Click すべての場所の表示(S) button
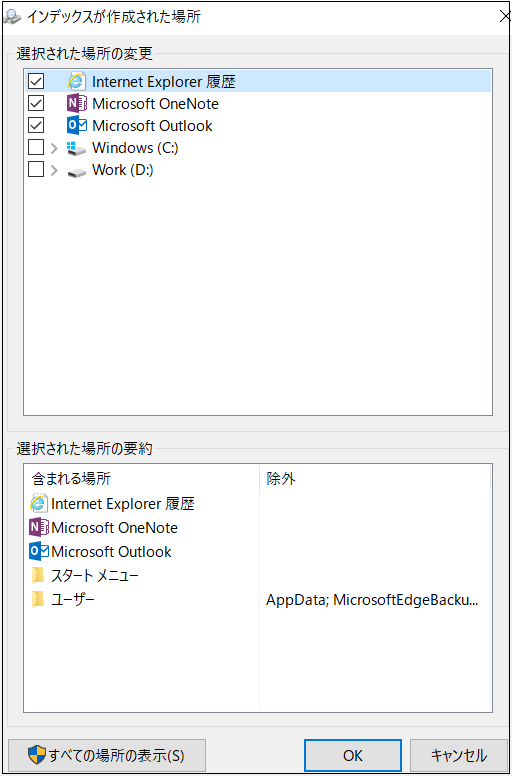The image size is (512, 776). pos(107,755)
